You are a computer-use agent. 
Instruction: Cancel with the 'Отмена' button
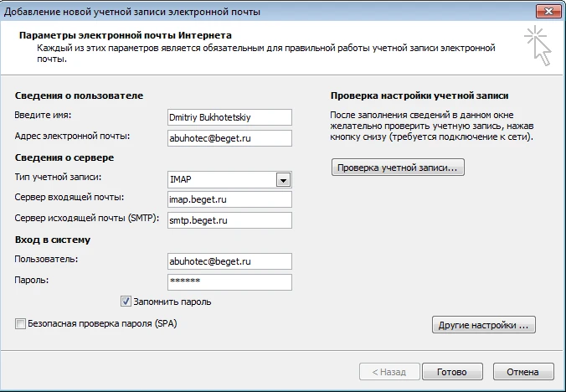tap(523, 372)
